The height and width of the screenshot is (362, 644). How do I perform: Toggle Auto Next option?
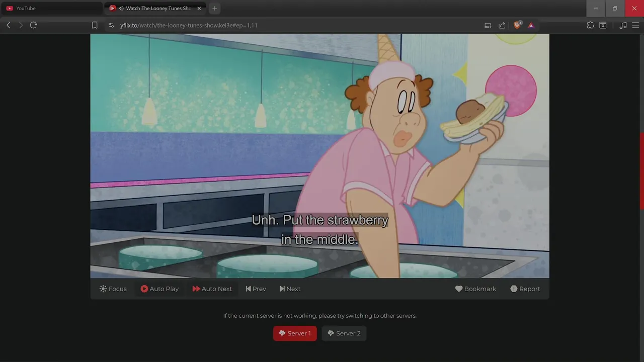212,289
